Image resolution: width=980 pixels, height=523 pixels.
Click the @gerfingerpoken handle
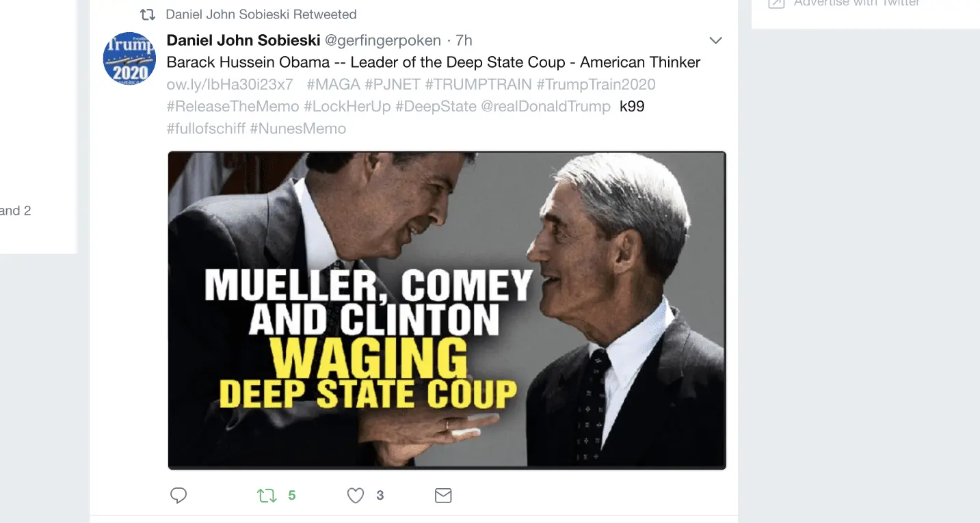click(382, 41)
